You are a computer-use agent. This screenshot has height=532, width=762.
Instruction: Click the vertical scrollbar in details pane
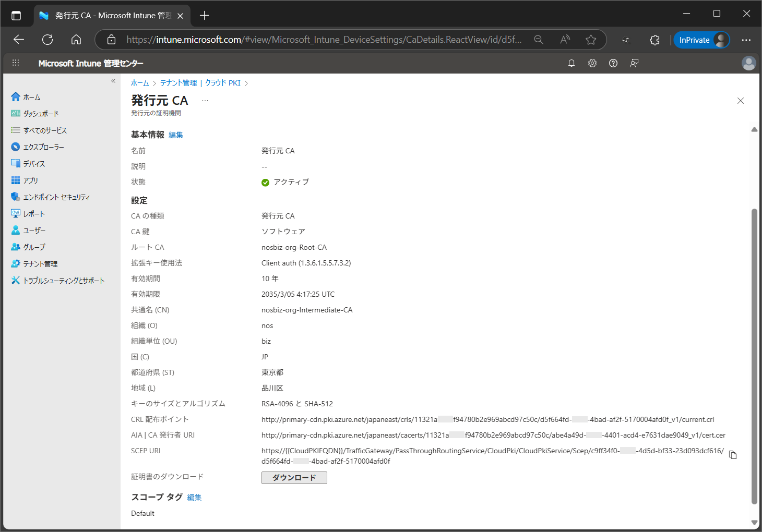pyautogui.click(x=754, y=355)
